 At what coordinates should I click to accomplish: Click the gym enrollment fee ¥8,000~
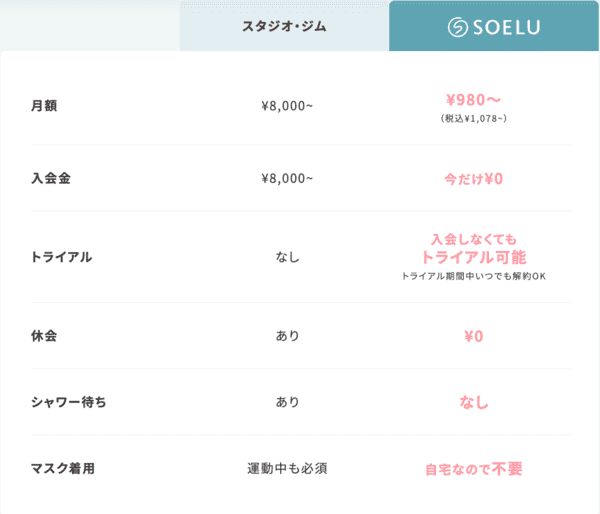287,179
